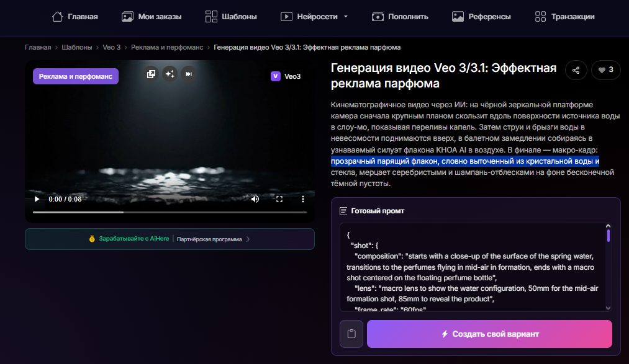This screenshot has height=364, width=629.
Task: Expand the Нейросети dropdown menu
Action: coord(345,17)
